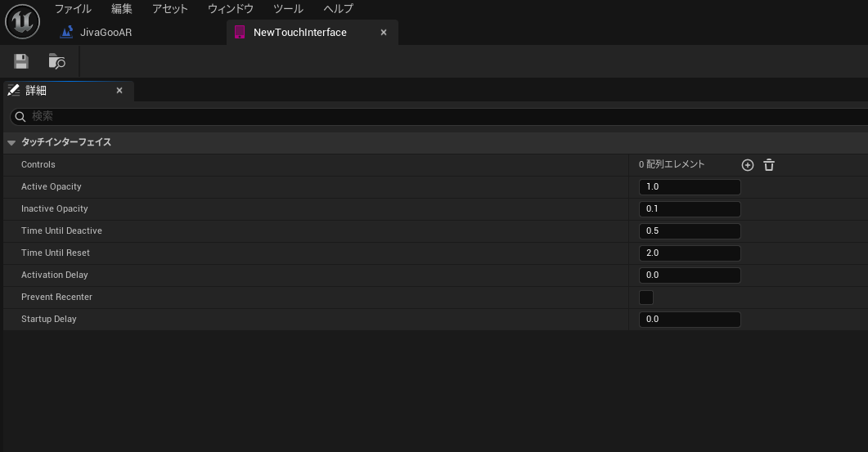Image resolution: width=868 pixels, height=452 pixels.
Task: Close the 詳細 panel tab
Action: pyautogui.click(x=119, y=91)
